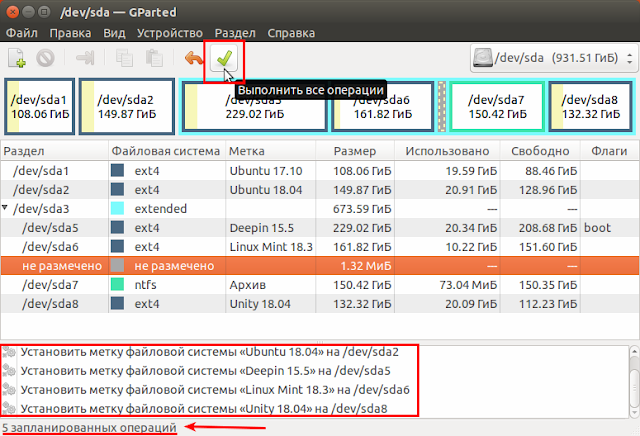Click the New partition toolbar icon
Image resolution: width=640 pixels, height=436 pixels.
tap(17, 58)
